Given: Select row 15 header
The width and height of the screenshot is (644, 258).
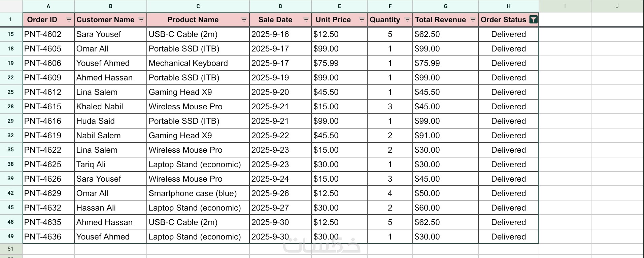Looking at the screenshot, I should tap(11, 34).
